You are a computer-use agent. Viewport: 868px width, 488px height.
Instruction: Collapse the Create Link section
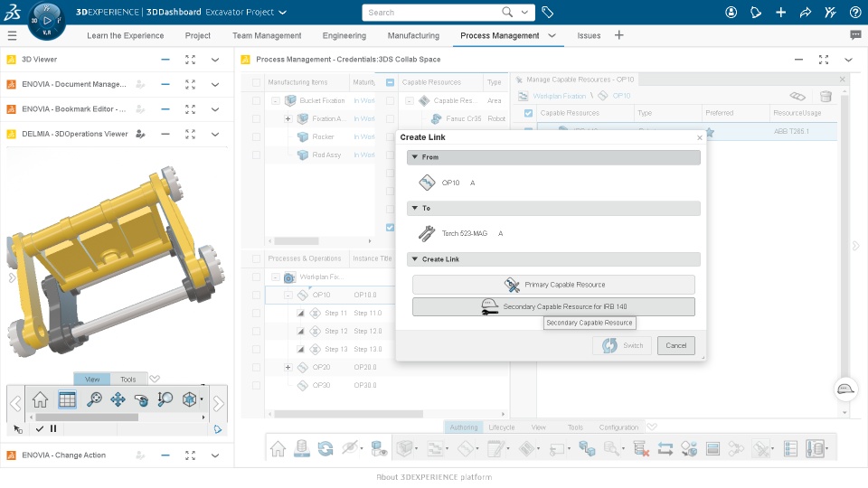point(415,259)
